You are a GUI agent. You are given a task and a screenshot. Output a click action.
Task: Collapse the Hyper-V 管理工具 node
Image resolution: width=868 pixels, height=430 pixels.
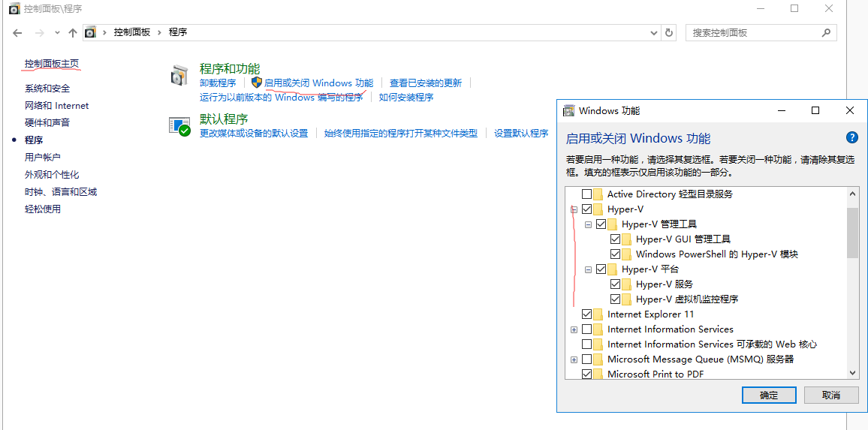coord(589,224)
